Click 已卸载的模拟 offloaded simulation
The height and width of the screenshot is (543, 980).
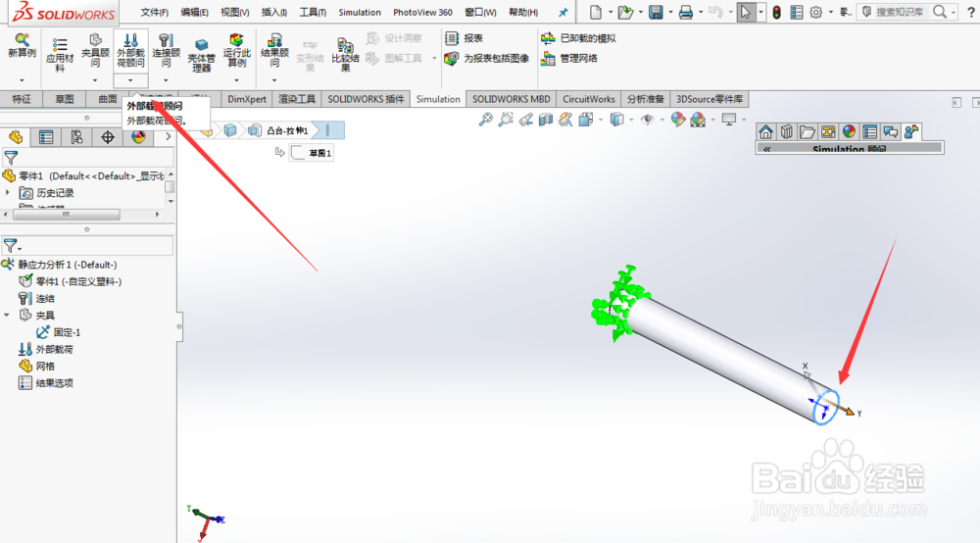(x=579, y=38)
